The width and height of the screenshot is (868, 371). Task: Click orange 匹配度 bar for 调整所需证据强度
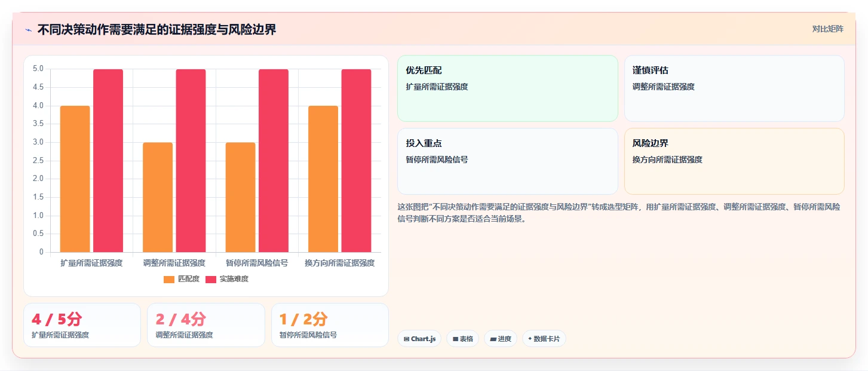158,197
